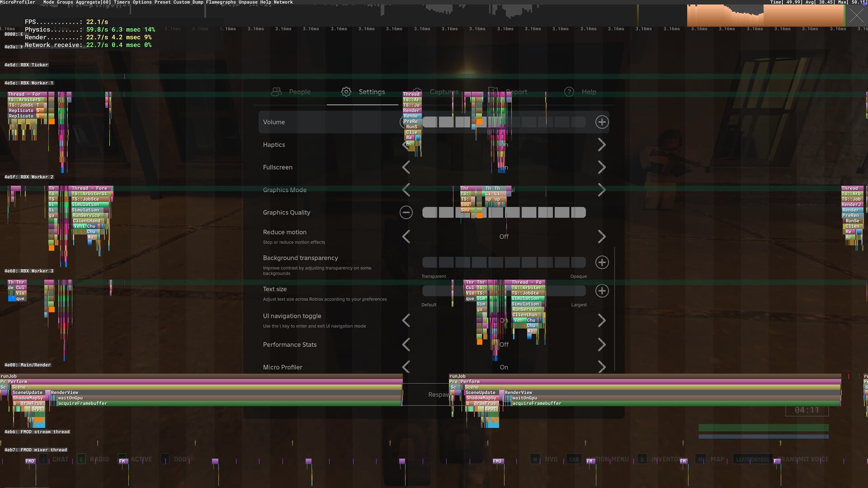Open the Help question mark icon

pyautogui.click(x=569, y=92)
